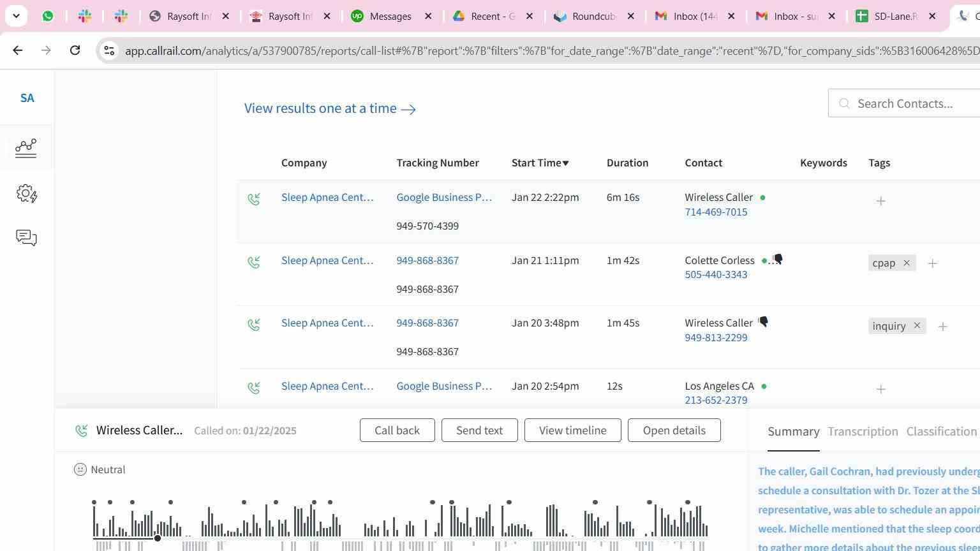Click the Colette Corless contact name
The width and height of the screenshot is (980, 551).
click(720, 260)
